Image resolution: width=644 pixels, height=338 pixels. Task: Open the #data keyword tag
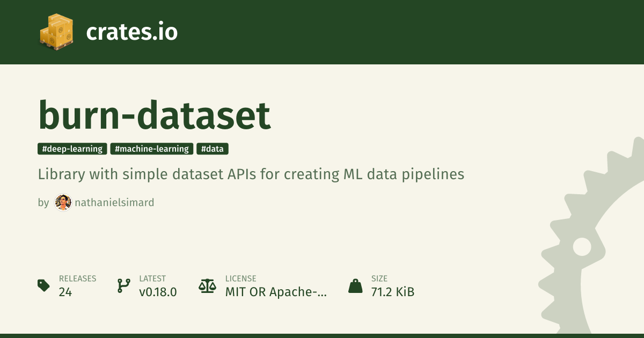click(x=213, y=149)
